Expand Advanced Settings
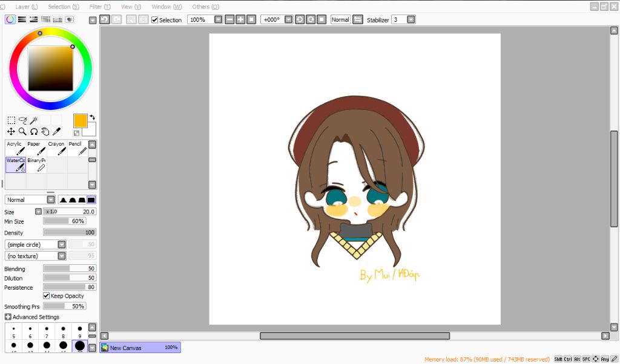 [x=8, y=317]
